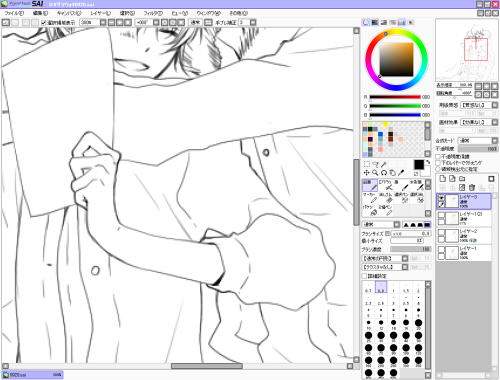Select the Eyedropper tool

click(401, 173)
